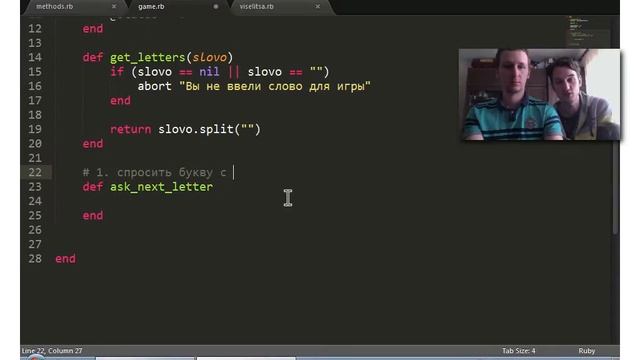Image resolution: width=640 pixels, height=360 pixels.
Task: Click the end keyword on line 17
Action: (x=120, y=101)
